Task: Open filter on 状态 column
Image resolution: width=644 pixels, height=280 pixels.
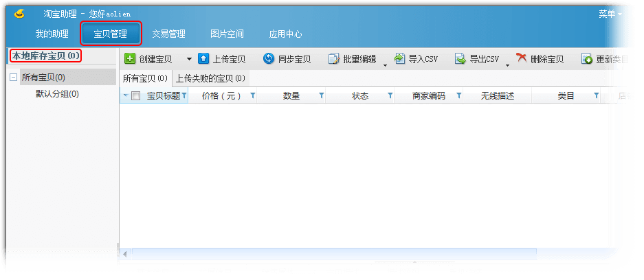Action: (390, 96)
